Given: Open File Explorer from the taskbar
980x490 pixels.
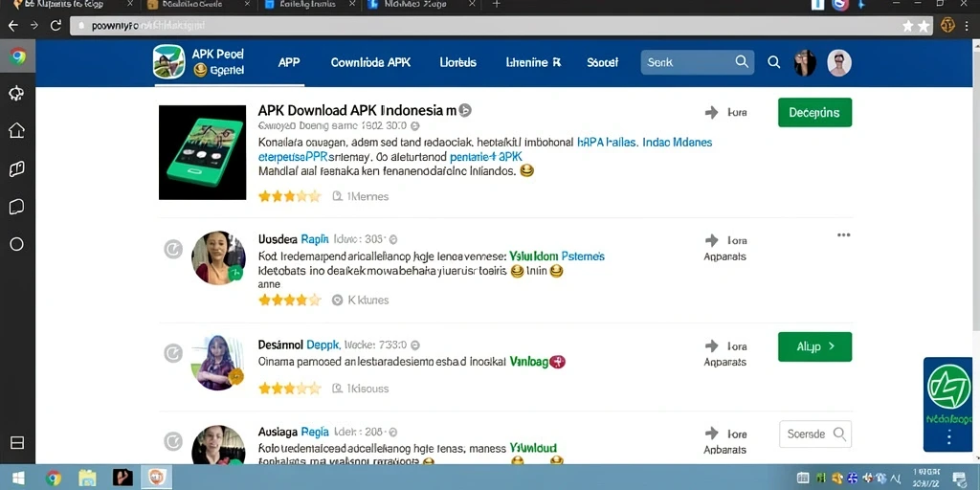Looking at the screenshot, I should [87, 479].
